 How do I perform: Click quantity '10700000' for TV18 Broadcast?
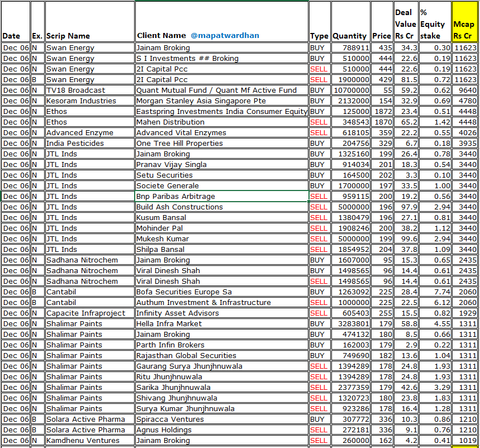pyautogui.click(x=351, y=90)
